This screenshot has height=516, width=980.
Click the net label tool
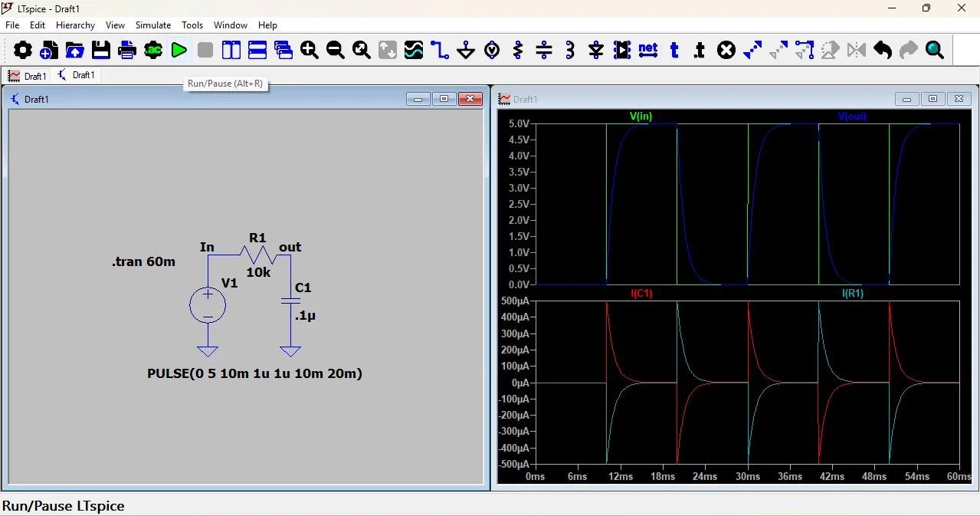click(648, 51)
